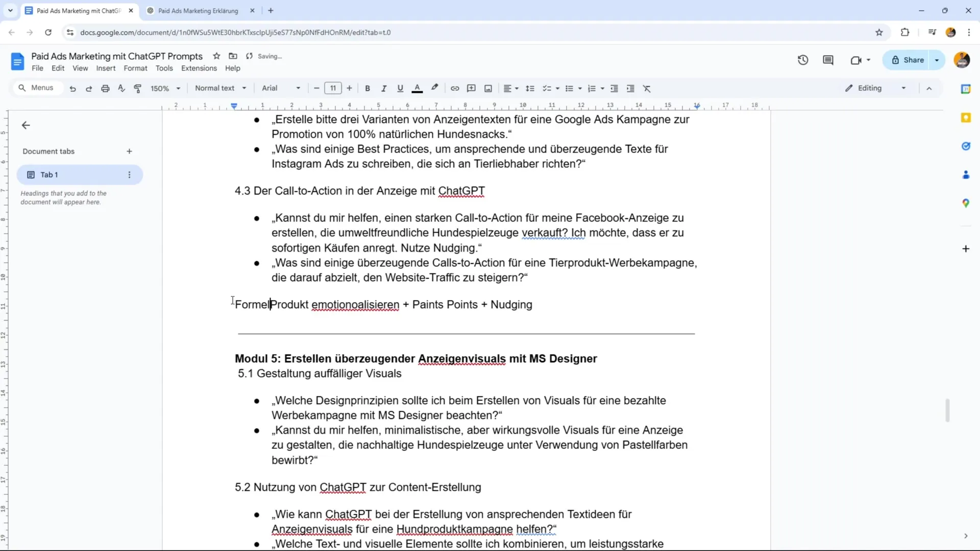This screenshot has height=551, width=980.
Task: Toggle bold formatting
Action: tap(367, 88)
